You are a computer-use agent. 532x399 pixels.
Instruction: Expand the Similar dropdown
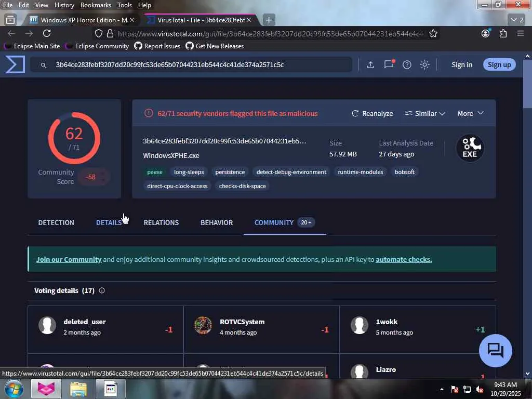[x=425, y=114]
